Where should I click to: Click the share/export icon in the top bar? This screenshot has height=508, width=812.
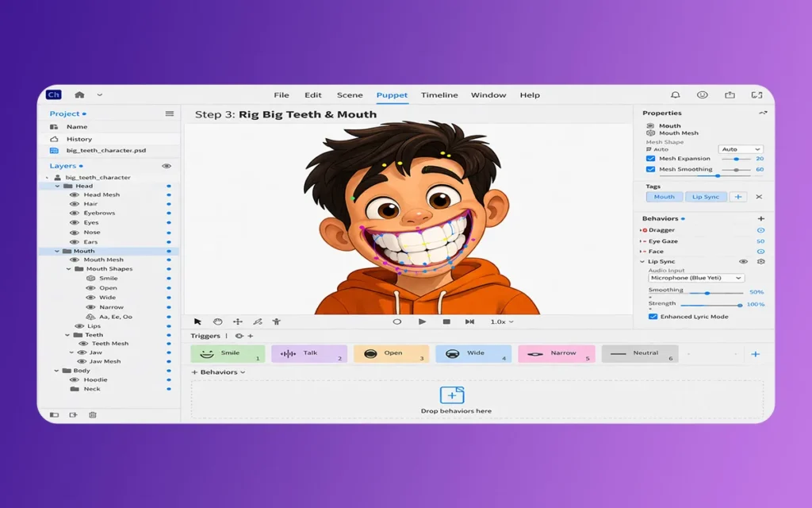(730, 95)
